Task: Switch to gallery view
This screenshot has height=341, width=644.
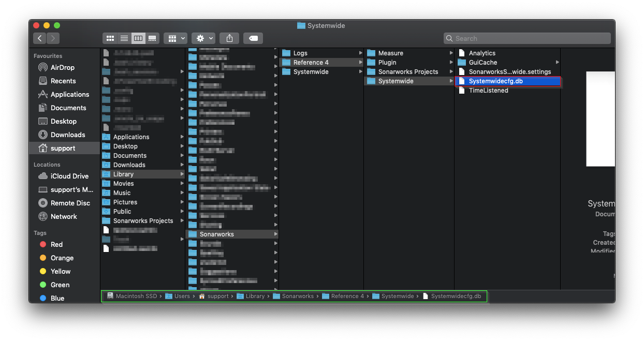Action: click(152, 38)
